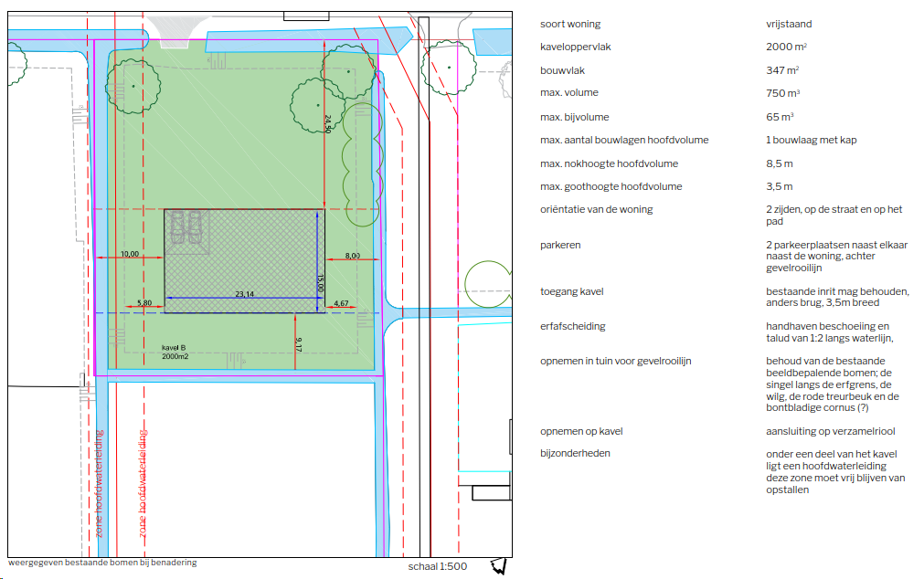The image size is (924, 579).
Task: Select the '347 m²' value
Action: click(x=782, y=70)
